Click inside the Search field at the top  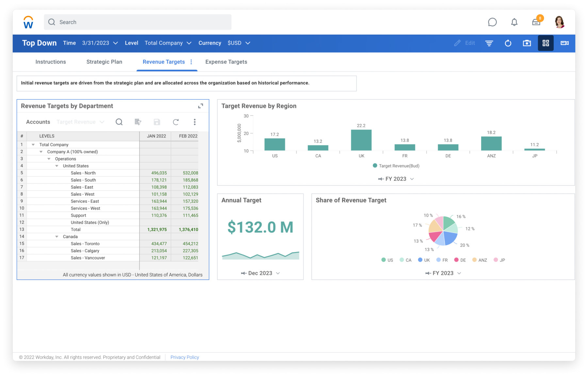[137, 22]
